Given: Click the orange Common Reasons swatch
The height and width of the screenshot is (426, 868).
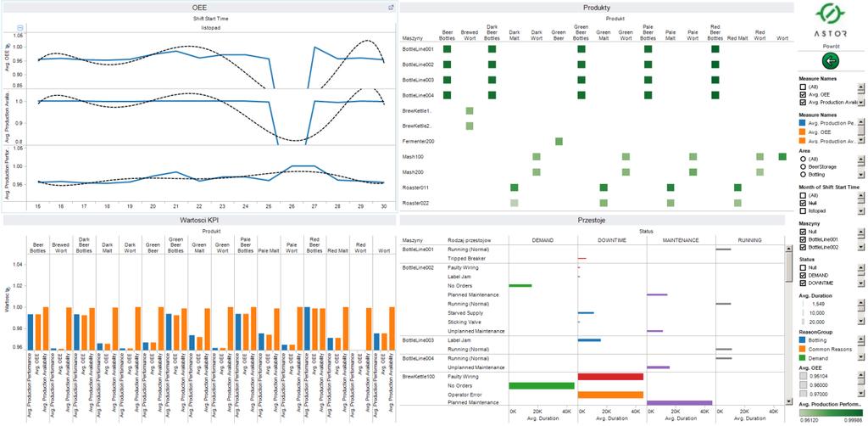Looking at the screenshot, I should click(803, 350).
